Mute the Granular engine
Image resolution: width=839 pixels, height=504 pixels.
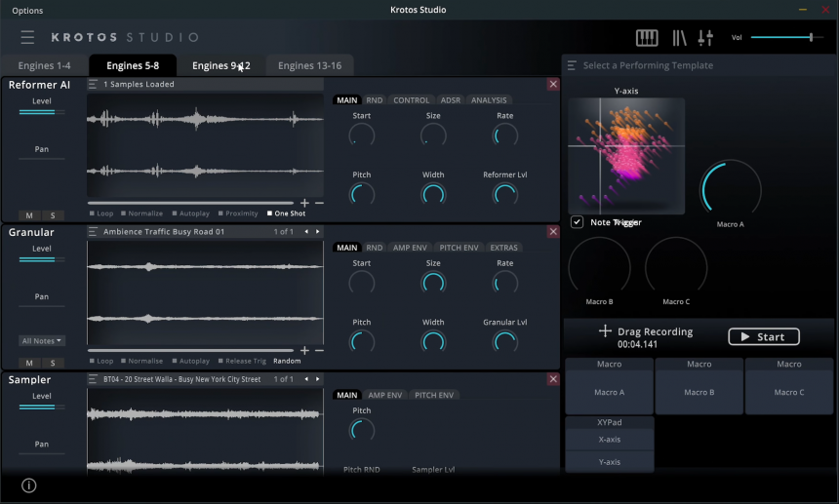click(x=29, y=363)
